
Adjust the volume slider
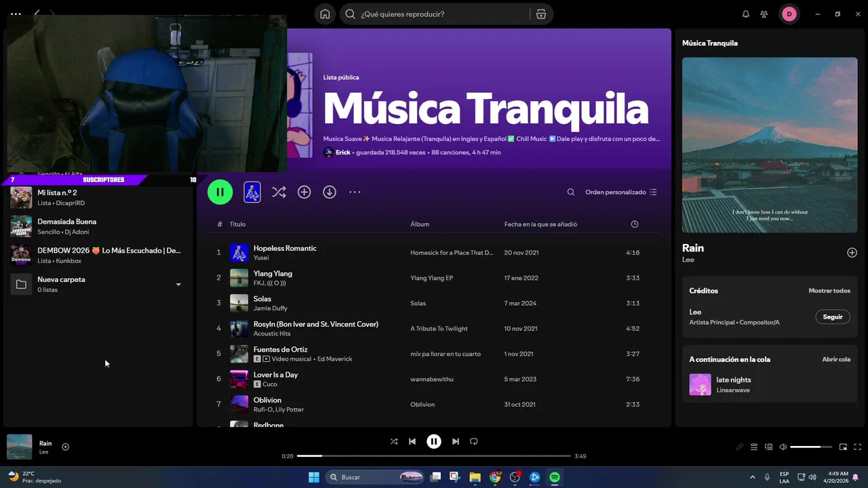click(811, 447)
